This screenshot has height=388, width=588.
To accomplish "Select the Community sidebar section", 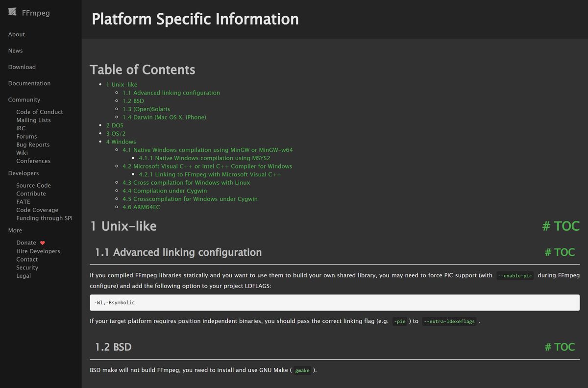I will point(24,99).
